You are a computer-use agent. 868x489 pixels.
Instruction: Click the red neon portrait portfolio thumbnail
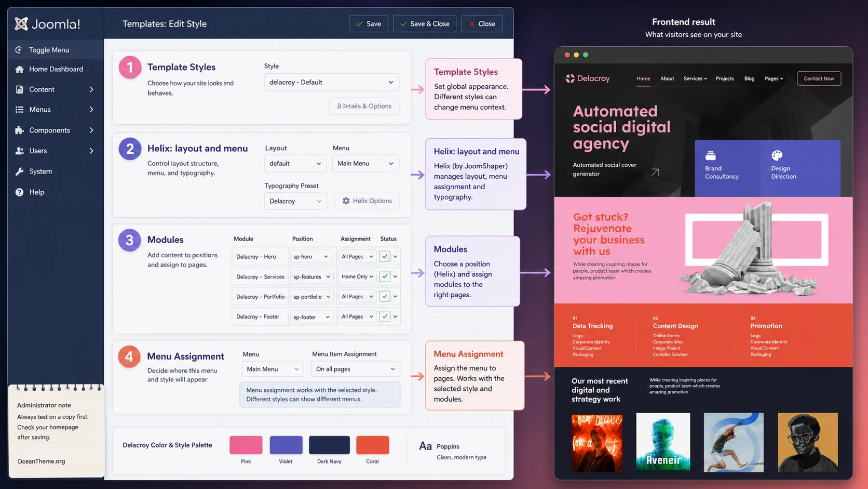[x=597, y=442]
